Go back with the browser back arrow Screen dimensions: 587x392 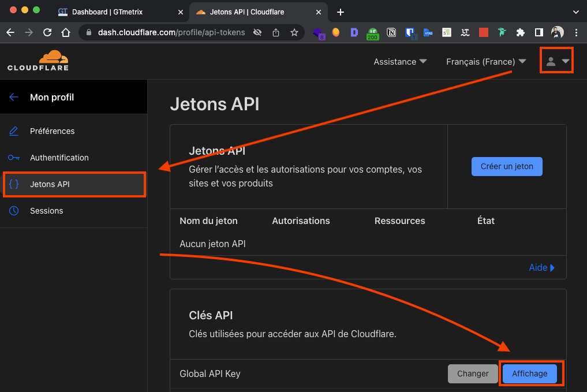click(10, 32)
